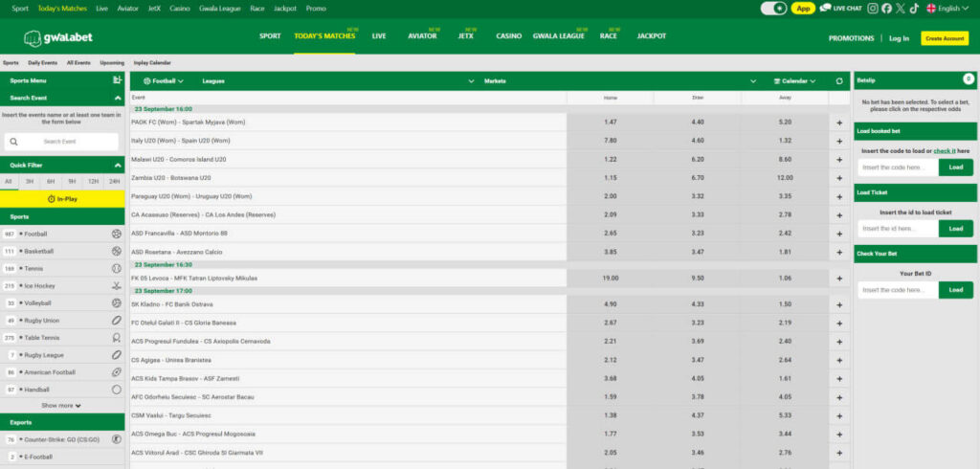This screenshot has width=980, height=469.
Task: Click the Volleyball icon in Sports list
Action: coord(116,302)
